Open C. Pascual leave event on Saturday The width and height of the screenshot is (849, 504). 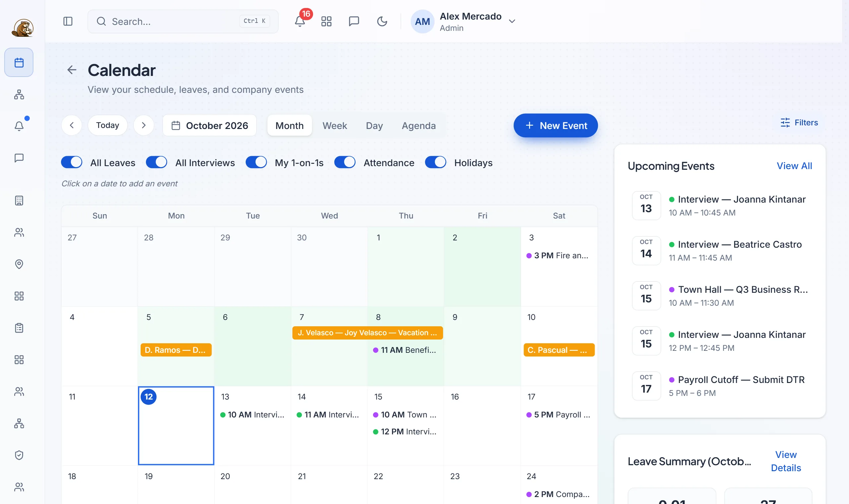point(559,350)
